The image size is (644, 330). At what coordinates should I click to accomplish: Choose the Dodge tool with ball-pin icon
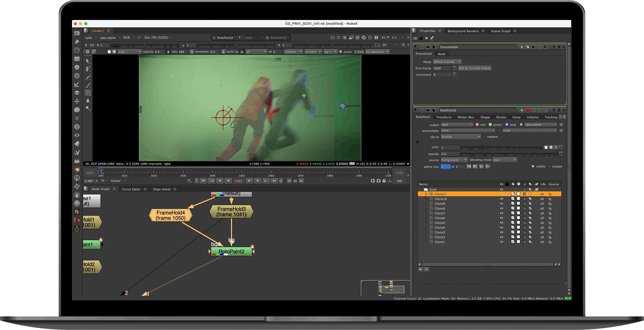pos(88,108)
